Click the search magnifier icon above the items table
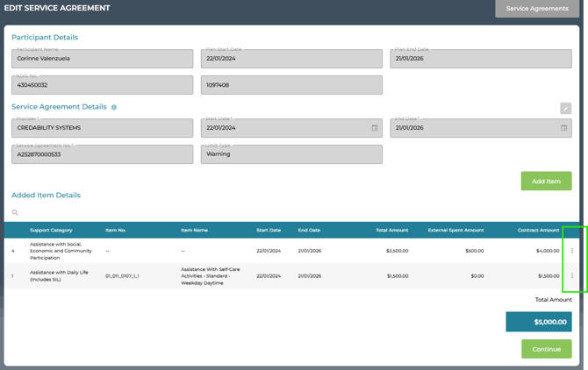This screenshot has width=588, height=370. point(15,212)
